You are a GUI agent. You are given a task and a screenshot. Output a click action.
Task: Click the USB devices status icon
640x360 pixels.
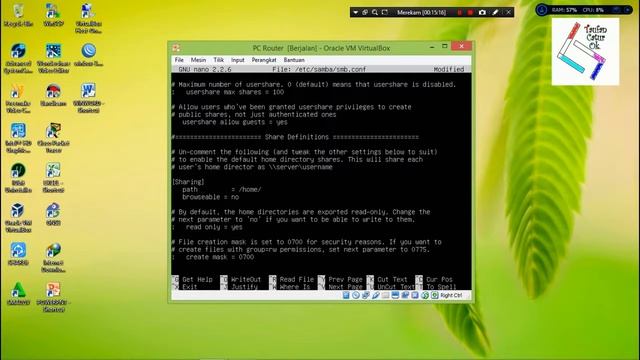point(376,295)
